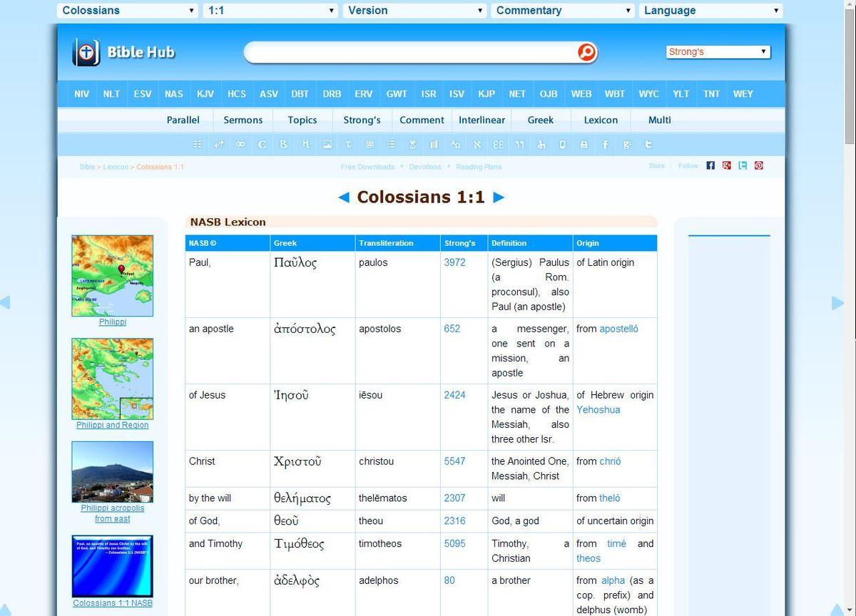Click the printer icon in the toolbar
This screenshot has height=616, width=856.
pyautogui.click(x=584, y=144)
